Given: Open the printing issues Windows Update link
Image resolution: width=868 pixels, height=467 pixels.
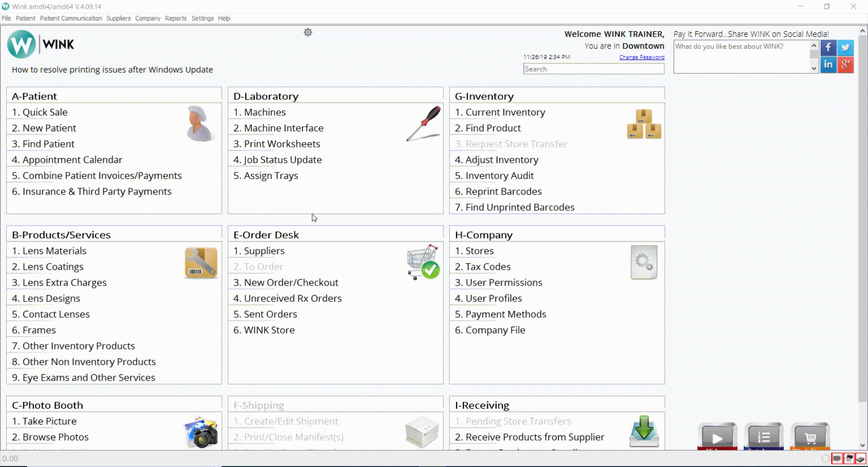Looking at the screenshot, I should (x=112, y=70).
